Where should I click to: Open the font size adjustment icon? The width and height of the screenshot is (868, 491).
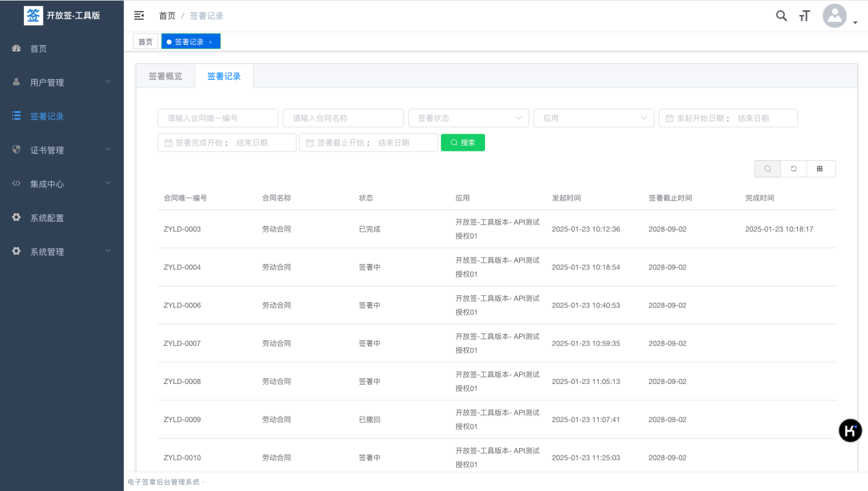pos(805,16)
